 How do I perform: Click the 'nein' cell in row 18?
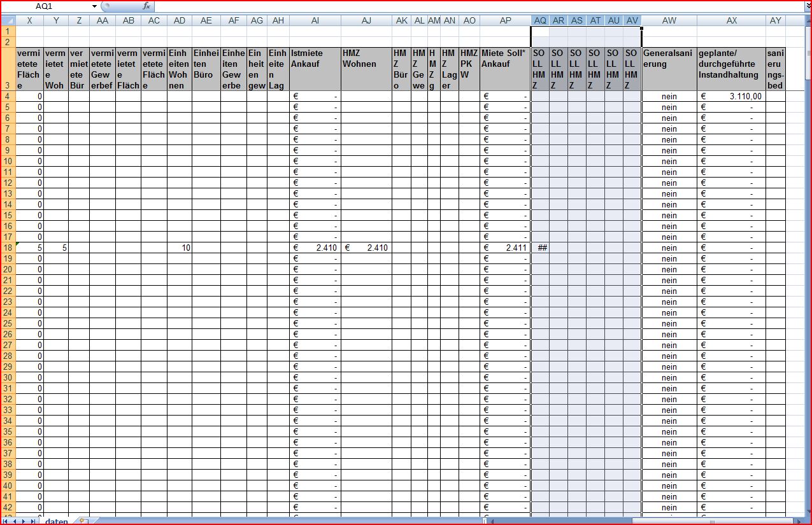[669, 248]
